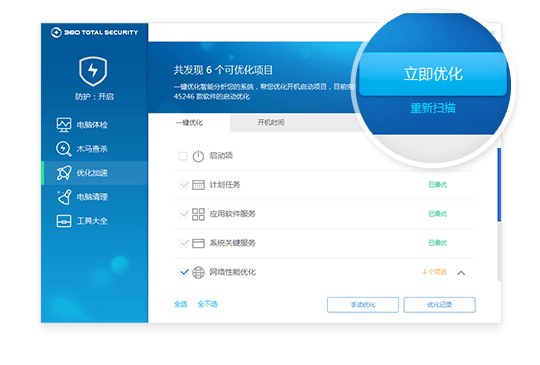Switch to the 开机时间 tab

[x=271, y=123]
